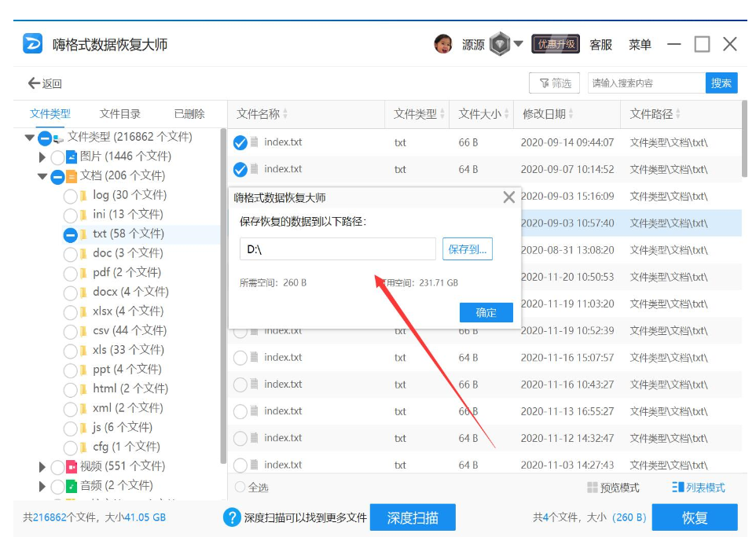Switch to list mode 列表模式
The width and height of the screenshot is (756, 541).
(x=699, y=488)
